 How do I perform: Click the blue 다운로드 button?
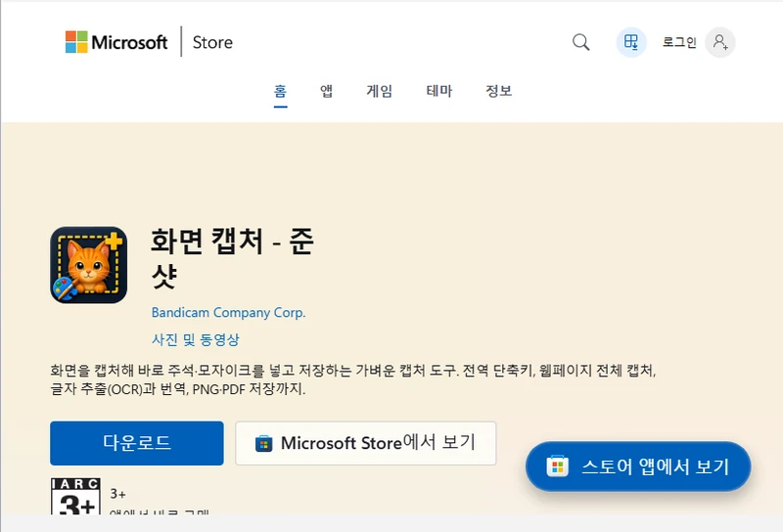pyautogui.click(x=137, y=443)
